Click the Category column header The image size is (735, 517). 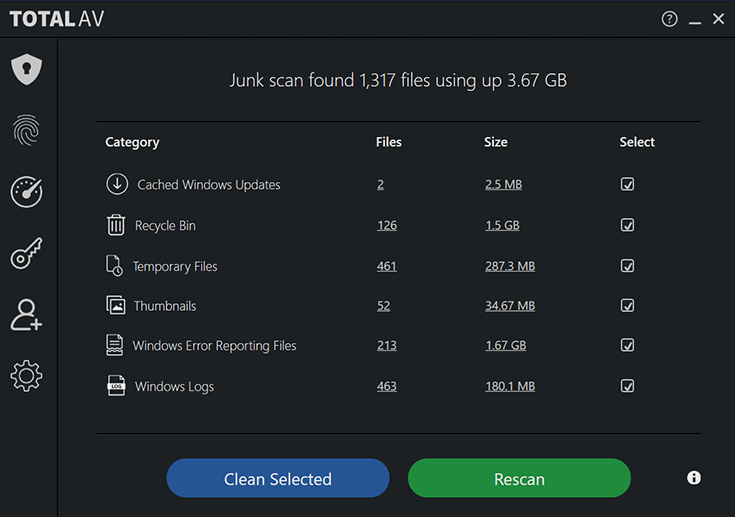[x=132, y=142]
